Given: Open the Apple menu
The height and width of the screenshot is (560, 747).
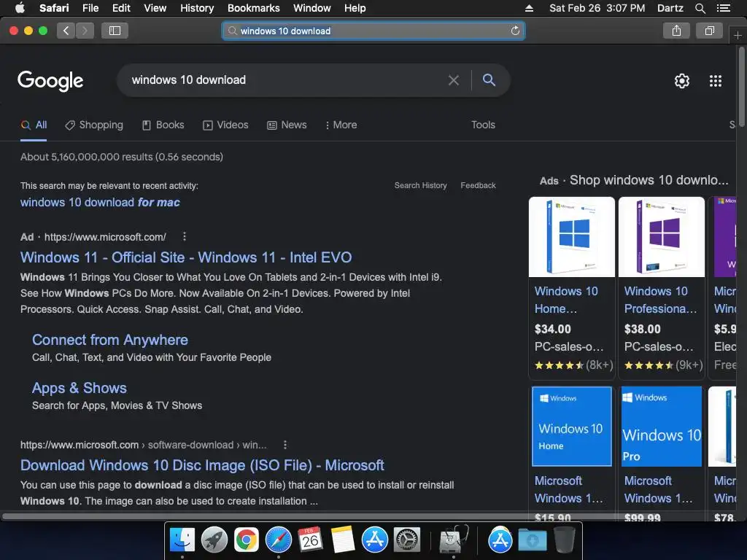Looking at the screenshot, I should pyautogui.click(x=20, y=7).
